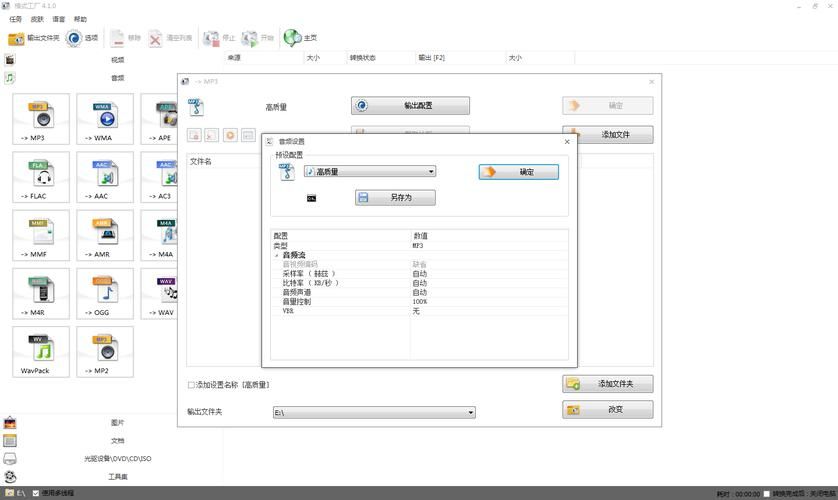Click the 主页 homepage globe icon
The width and height of the screenshot is (838, 500).
pyautogui.click(x=293, y=38)
